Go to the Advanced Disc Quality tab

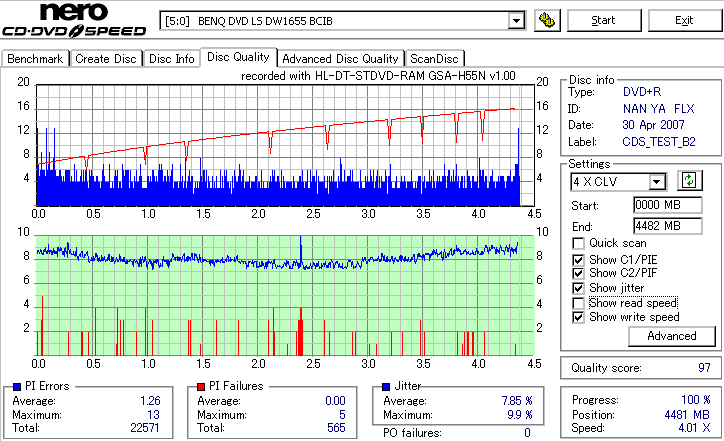click(x=340, y=59)
